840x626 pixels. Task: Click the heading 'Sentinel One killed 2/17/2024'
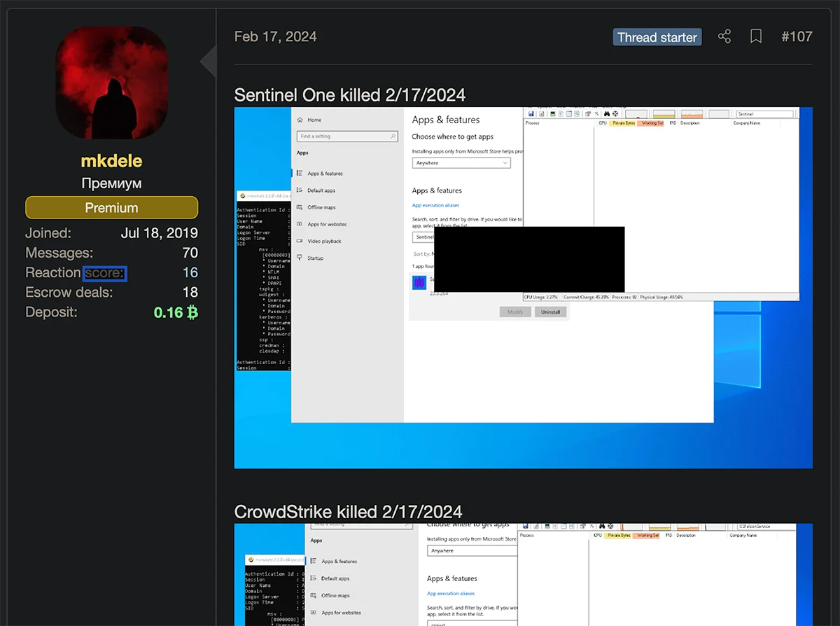(350, 95)
